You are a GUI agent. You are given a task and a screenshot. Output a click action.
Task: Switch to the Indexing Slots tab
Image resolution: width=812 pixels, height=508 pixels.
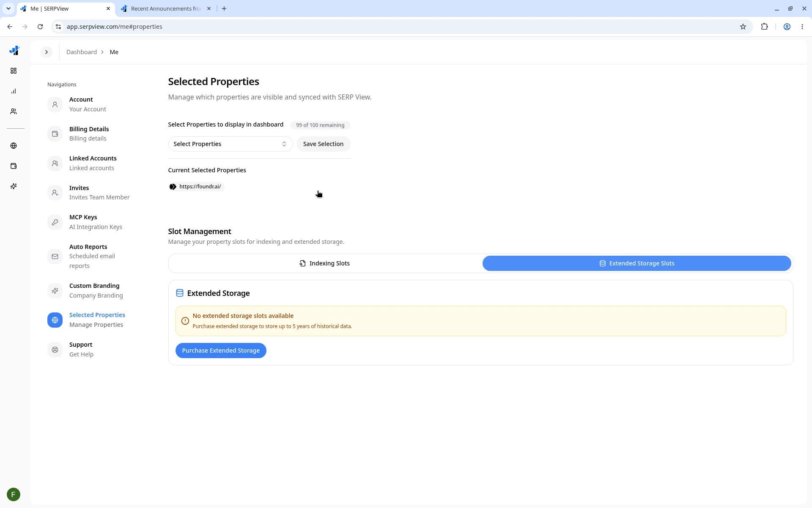(x=325, y=263)
